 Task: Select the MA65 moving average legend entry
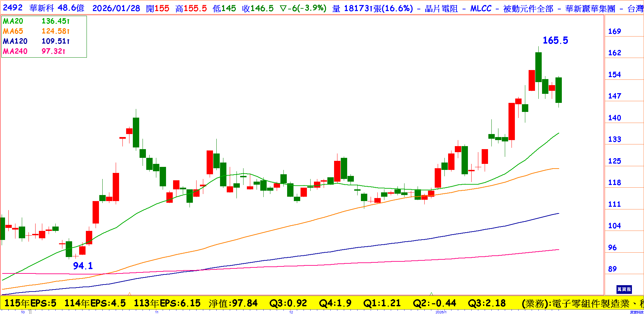(13, 31)
